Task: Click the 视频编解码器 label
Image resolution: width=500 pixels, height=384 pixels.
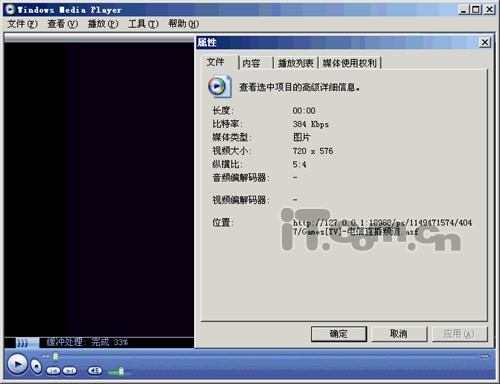Action: (241, 200)
